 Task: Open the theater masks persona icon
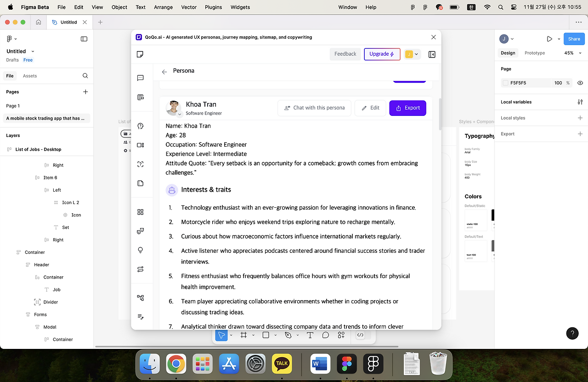click(141, 231)
